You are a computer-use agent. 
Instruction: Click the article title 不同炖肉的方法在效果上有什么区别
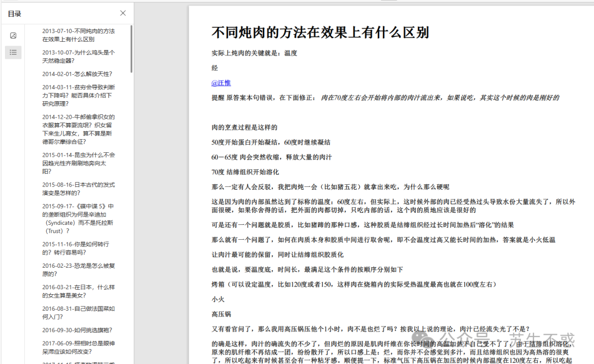pyautogui.click(x=320, y=31)
